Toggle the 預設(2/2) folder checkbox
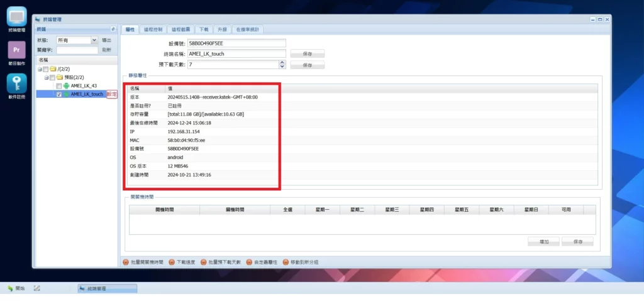644x304 pixels. coord(52,77)
